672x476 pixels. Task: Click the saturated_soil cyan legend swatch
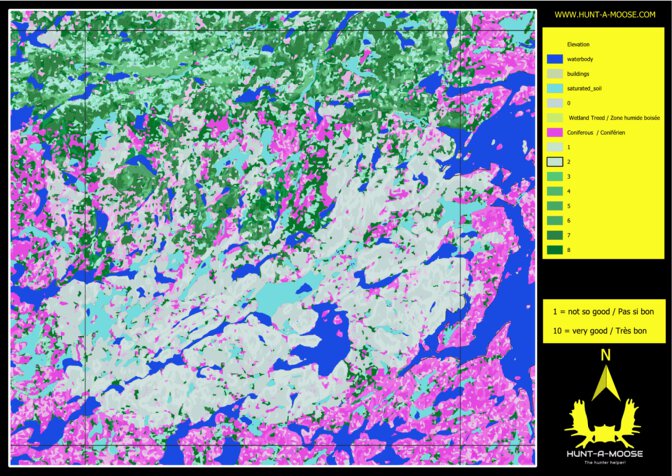[x=555, y=88]
